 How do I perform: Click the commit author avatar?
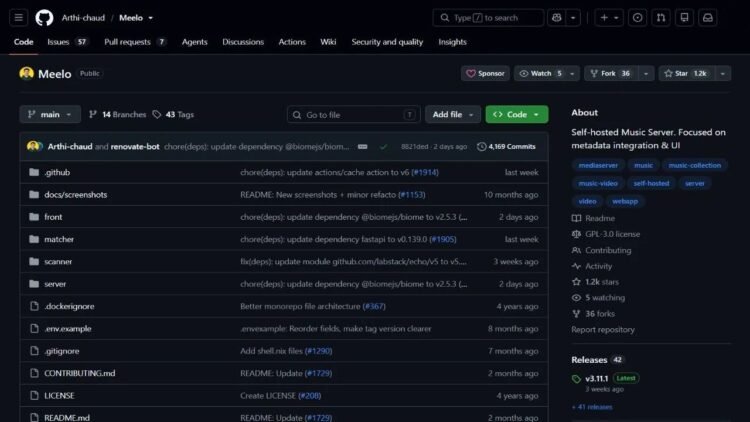[x=33, y=146]
